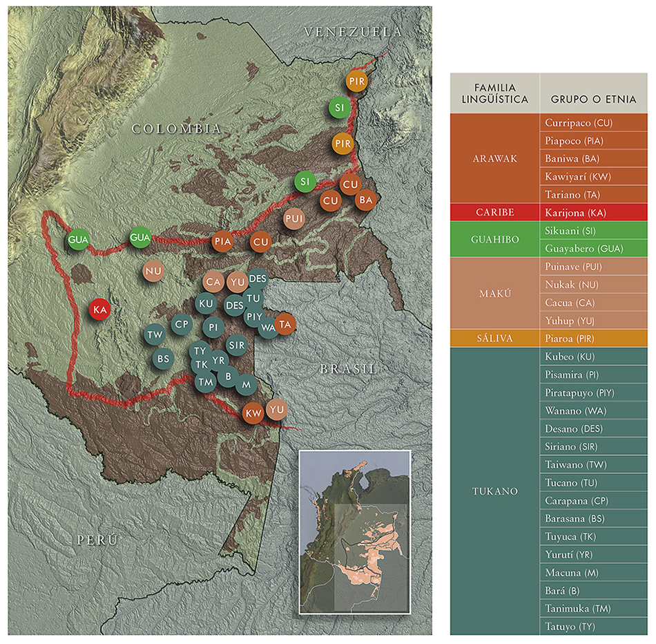This screenshot has height=644, width=656.
Task: Click the PIA Piapoco marker
Action: pyautogui.click(x=222, y=242)
